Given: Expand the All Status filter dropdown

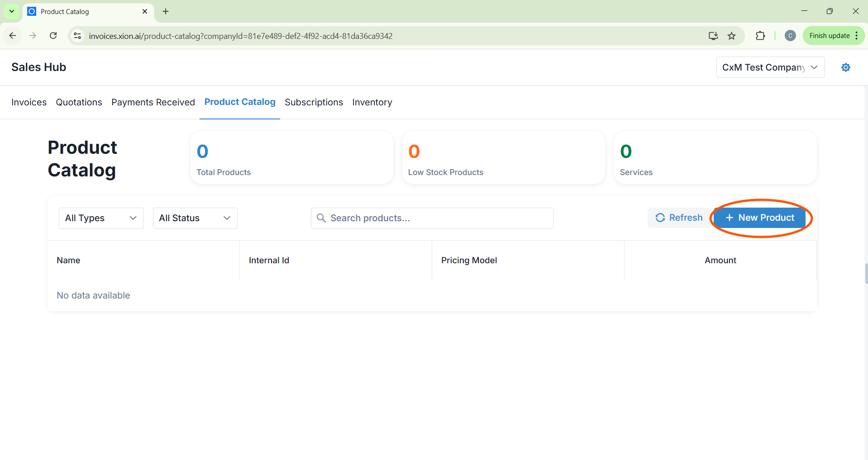Looking at the screenshot, I should click(195, 218).
